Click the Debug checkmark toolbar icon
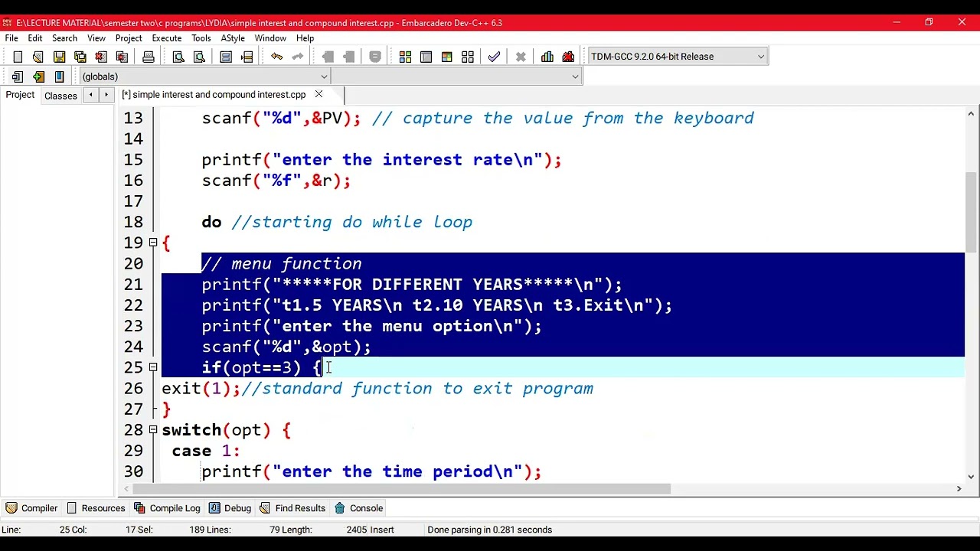This screenshot has width=980, height=551. coord(494,57)
